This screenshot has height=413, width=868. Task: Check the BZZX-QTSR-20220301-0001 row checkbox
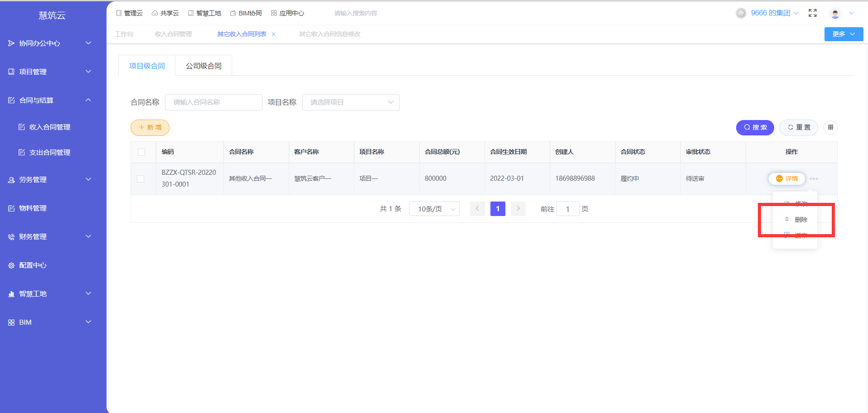(141, 179)
